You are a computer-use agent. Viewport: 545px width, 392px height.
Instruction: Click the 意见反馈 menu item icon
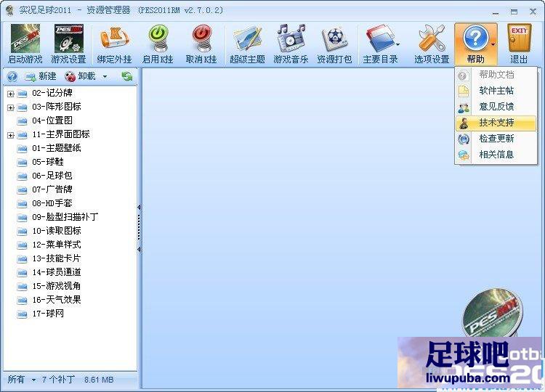click(464, 107)
